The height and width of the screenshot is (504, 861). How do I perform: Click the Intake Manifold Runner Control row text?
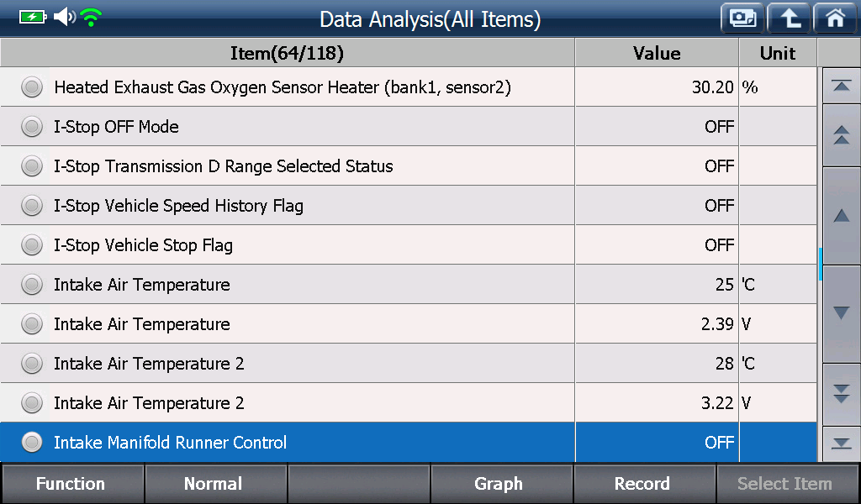[170, 443]
